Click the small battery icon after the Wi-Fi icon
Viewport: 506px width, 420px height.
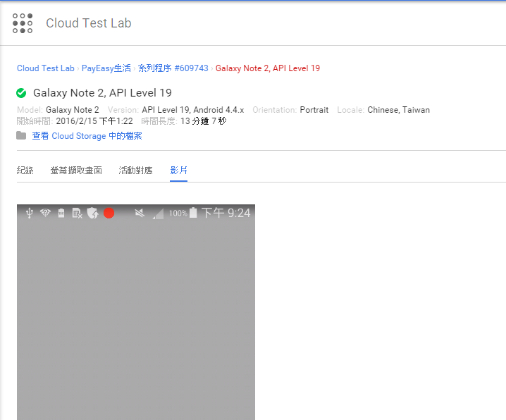pyautogui.click(x=61, y=214)
